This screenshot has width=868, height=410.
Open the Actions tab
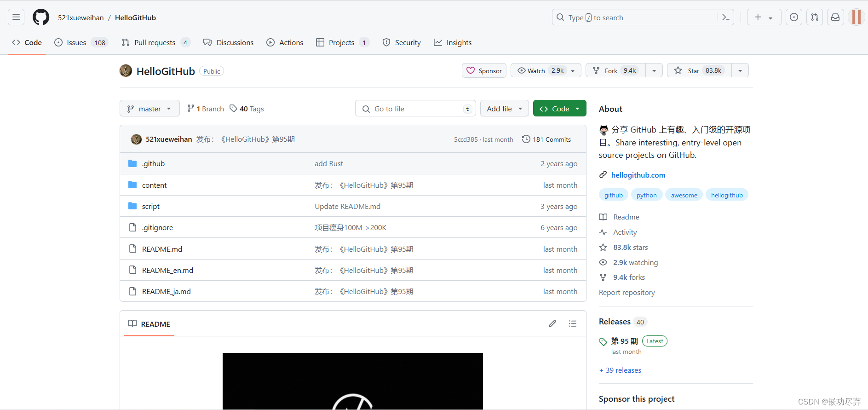[285, 42]
